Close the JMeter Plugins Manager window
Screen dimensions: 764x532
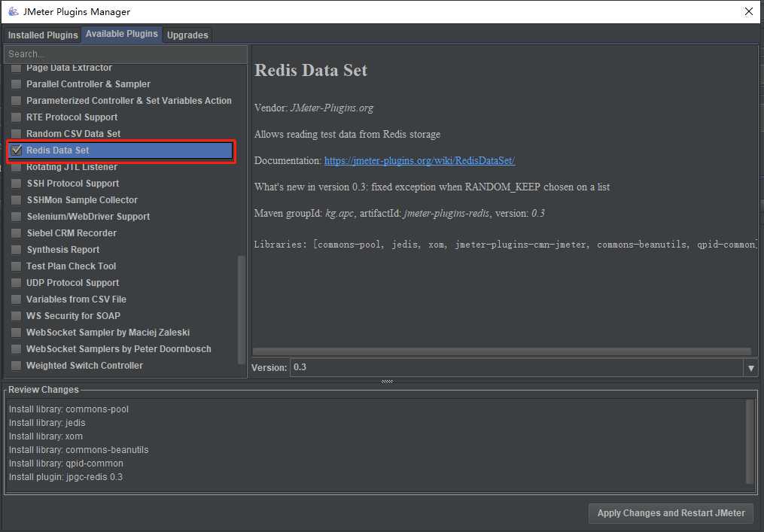coord(748,11)
